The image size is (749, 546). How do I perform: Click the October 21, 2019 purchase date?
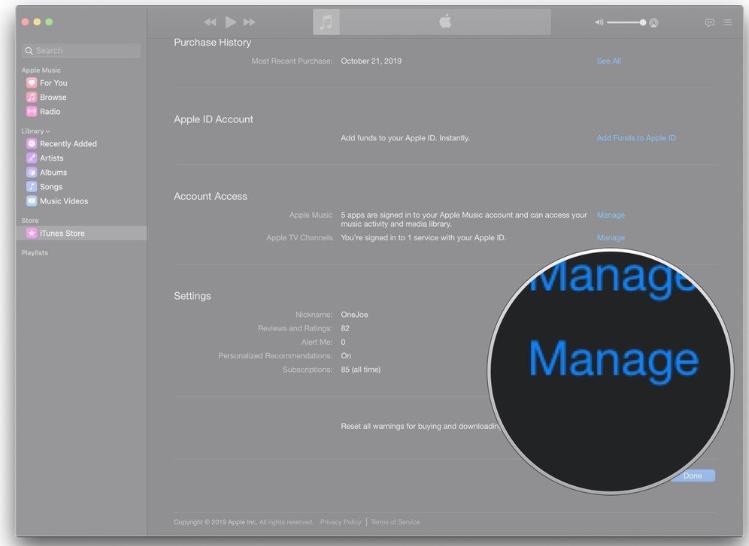click(x=371, y=61)
